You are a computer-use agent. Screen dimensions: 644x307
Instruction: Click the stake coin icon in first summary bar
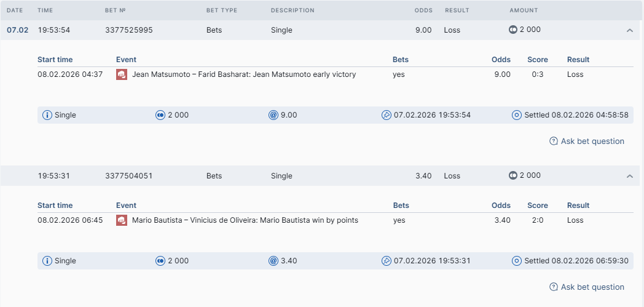click(160, 115)
